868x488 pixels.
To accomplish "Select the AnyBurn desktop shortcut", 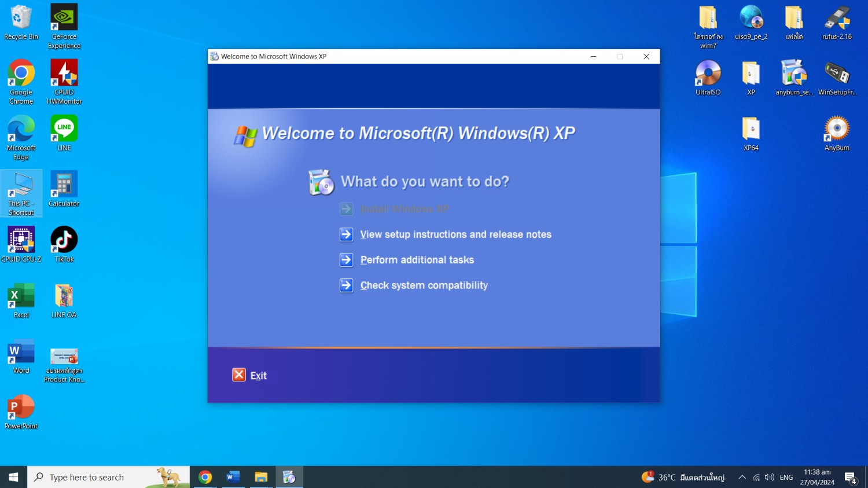I will (x=837, y=134).
